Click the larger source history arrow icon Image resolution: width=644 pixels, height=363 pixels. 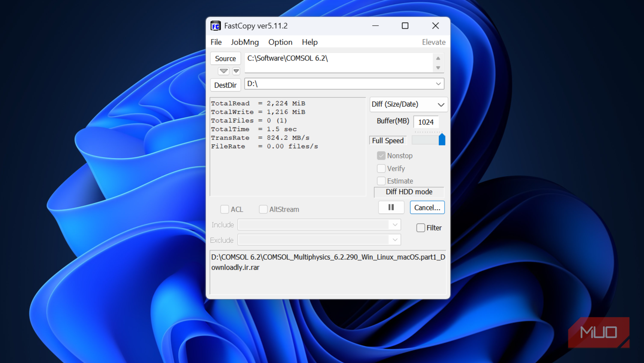[224, 71]
